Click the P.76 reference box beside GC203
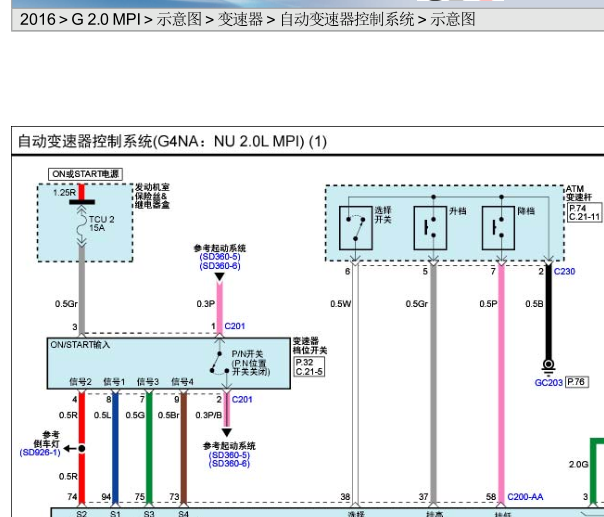Viewport: 604px width, 517px height. click(x=577, y=382)
